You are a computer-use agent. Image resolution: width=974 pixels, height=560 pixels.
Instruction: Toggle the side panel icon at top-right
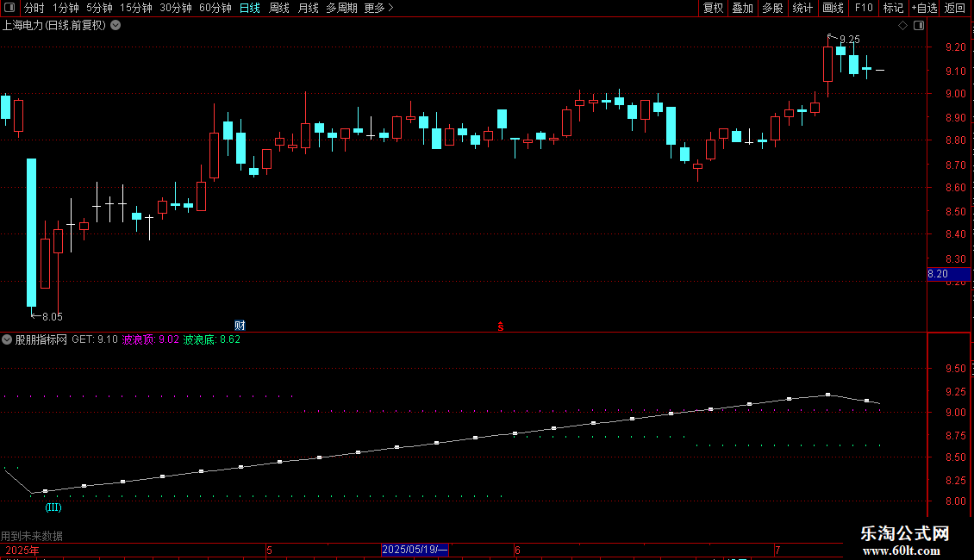(x=919, y=26)
